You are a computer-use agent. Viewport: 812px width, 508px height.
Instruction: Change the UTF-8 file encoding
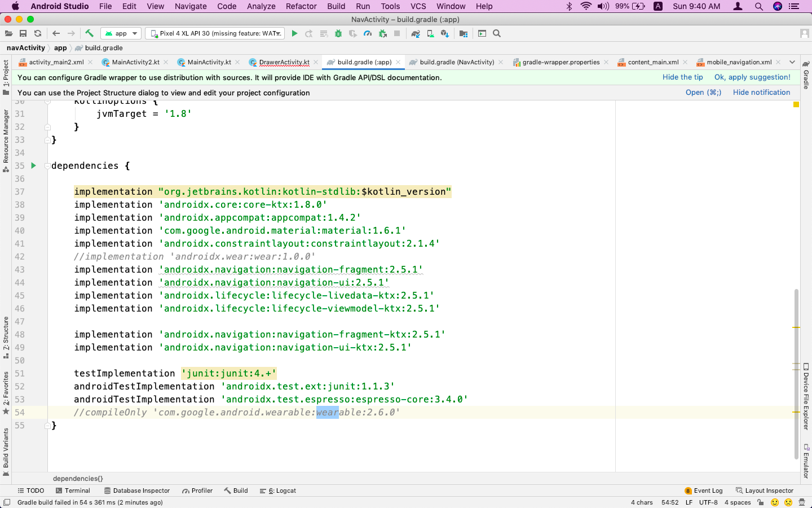point(708,502)
